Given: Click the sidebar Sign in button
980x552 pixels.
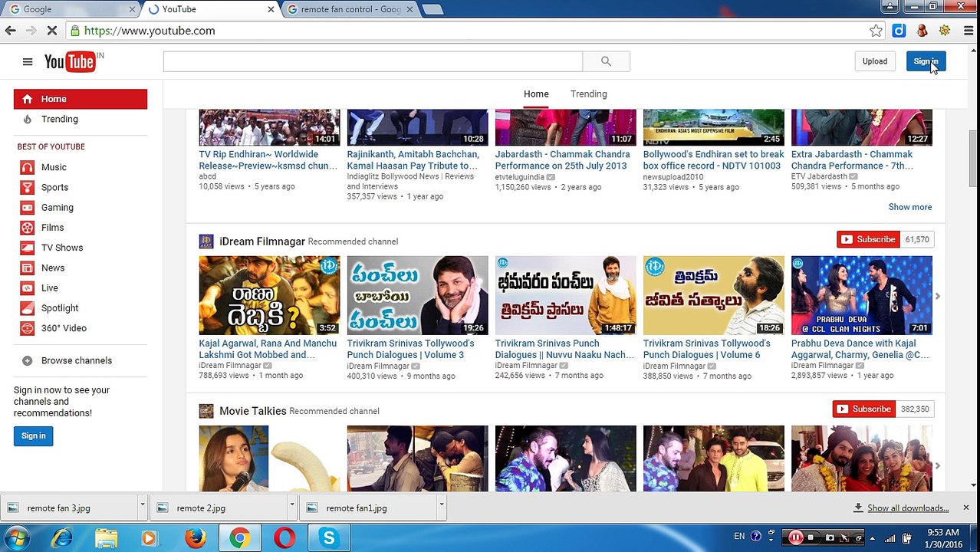Looking at the screenshot, I should (x=33, y=435).
